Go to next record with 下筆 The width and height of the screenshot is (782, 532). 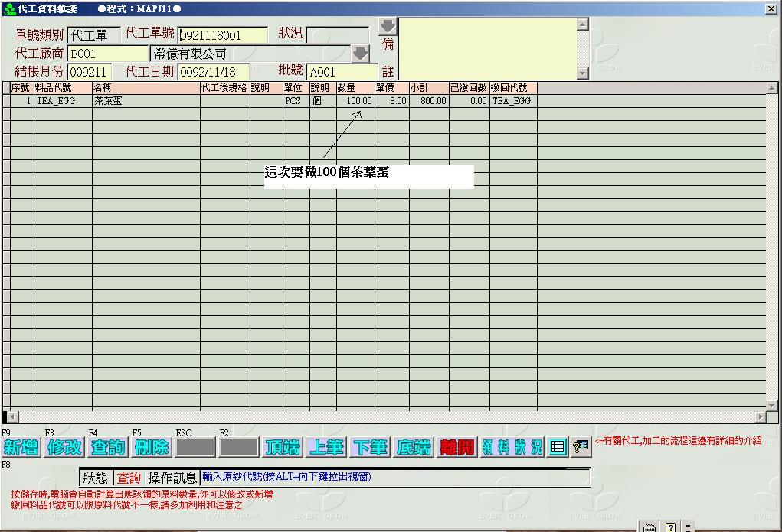370,448
